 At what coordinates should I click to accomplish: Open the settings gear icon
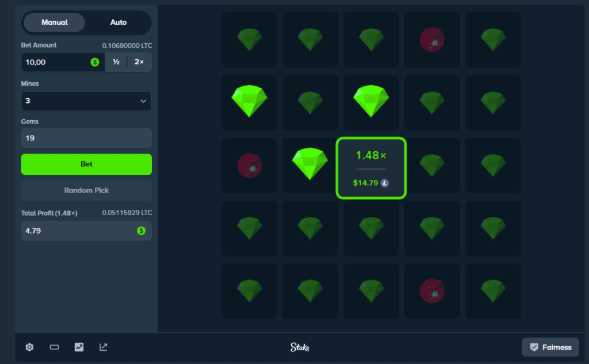pos(29,347)
